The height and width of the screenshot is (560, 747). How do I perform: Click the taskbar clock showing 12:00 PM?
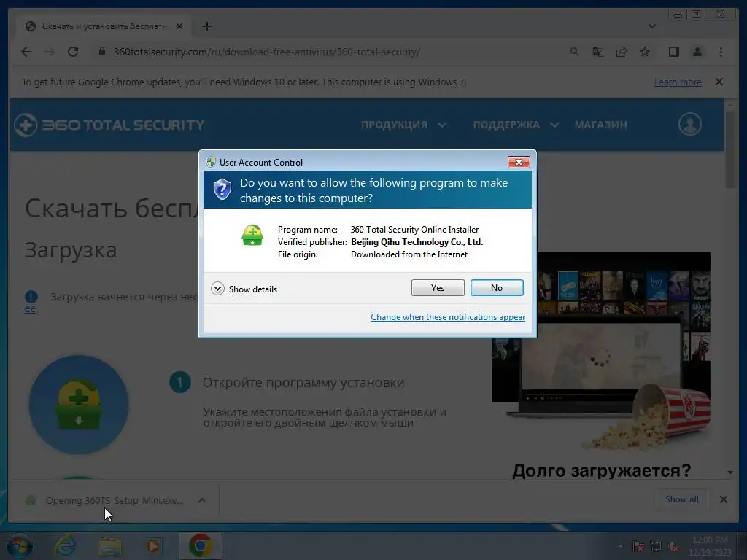710,545
